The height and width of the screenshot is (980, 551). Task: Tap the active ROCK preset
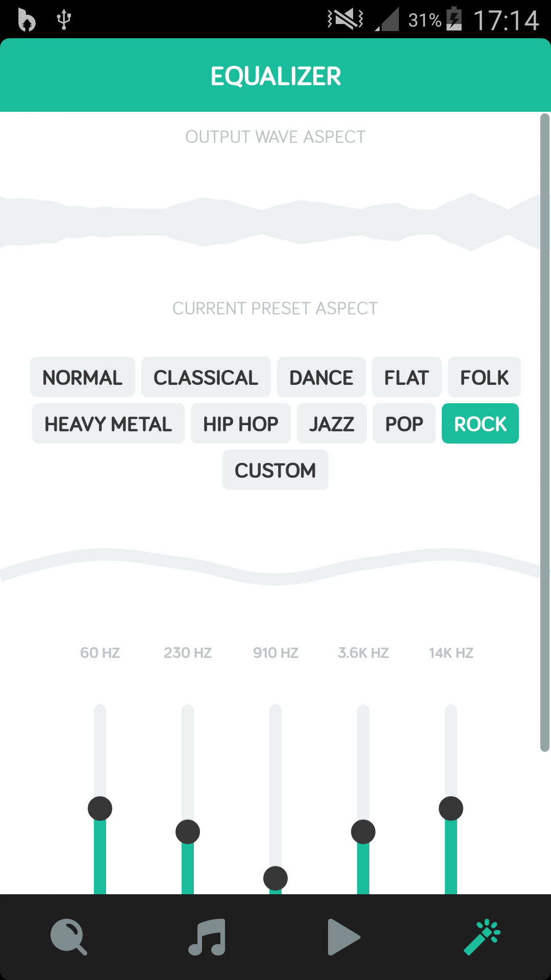coord(480,424)
